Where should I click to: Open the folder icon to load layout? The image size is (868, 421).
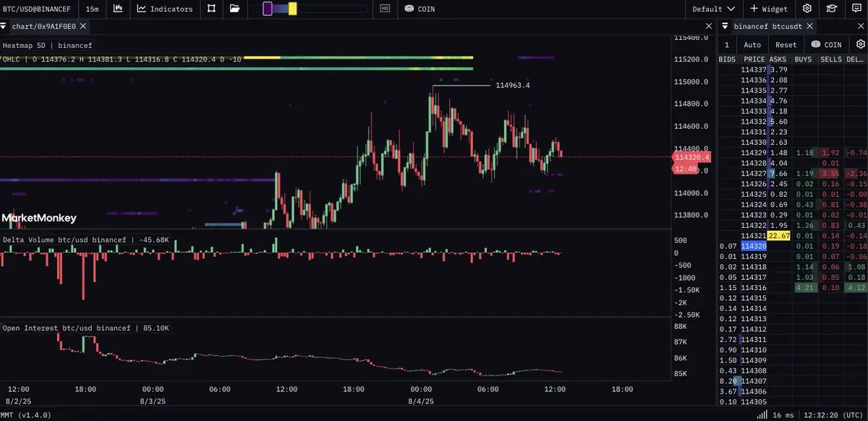[x=234, y=9]
